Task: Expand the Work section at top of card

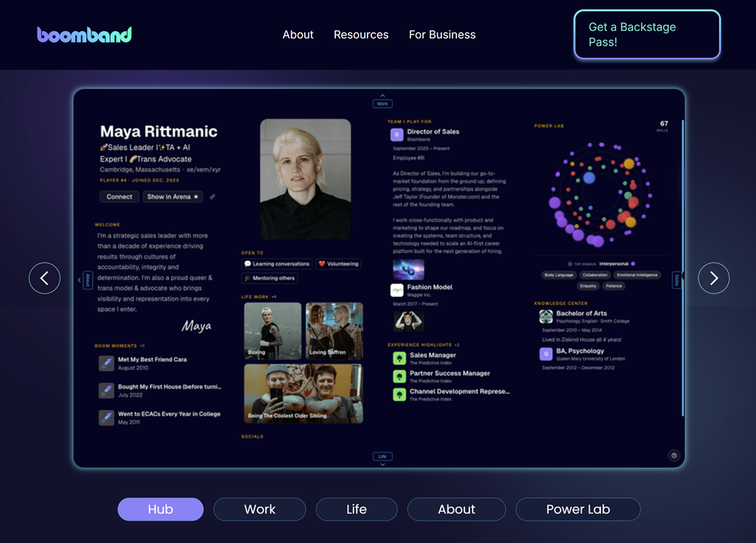Action: (382, 100)
